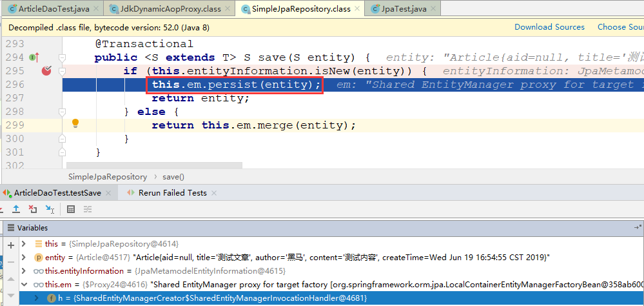Toggle the breakpoint on line 295
The image size is (644, 306).
point(46,71)
